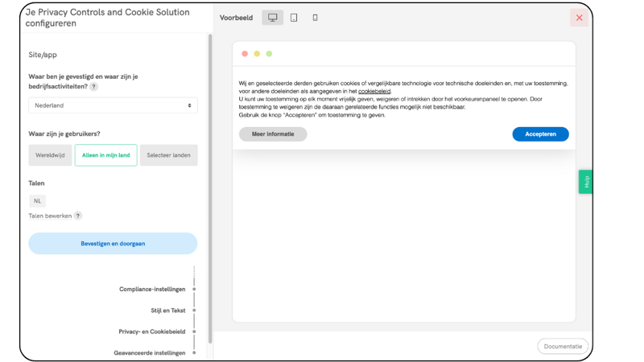
Task: Click the red dot in preview window
Action: point(245,54)
